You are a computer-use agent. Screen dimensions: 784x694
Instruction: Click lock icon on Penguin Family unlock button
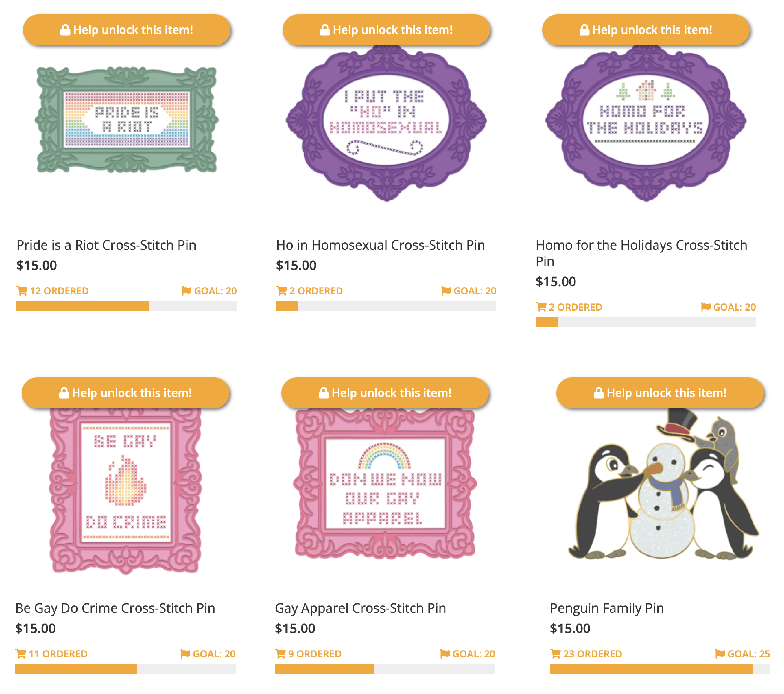[x=598, y=393]
